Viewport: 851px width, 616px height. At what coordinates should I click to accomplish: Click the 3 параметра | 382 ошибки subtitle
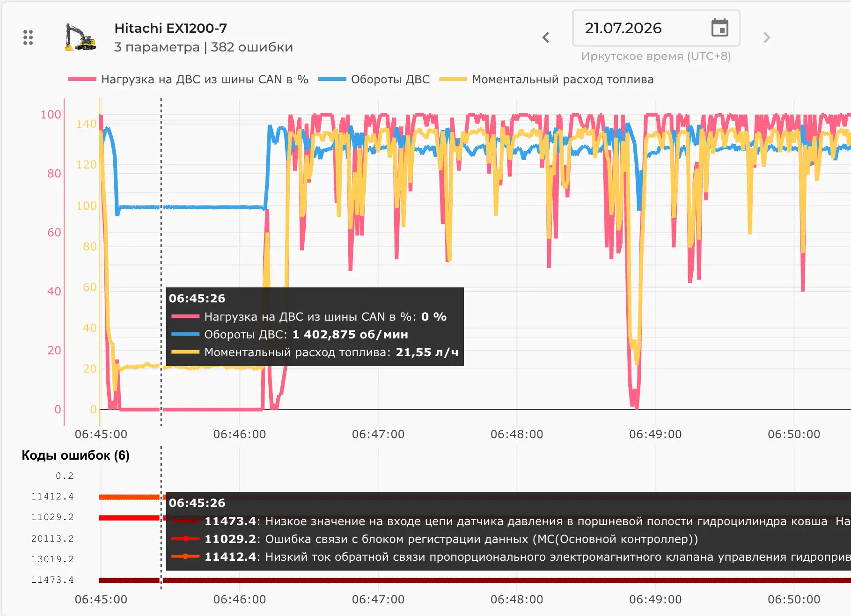(204, 47)
